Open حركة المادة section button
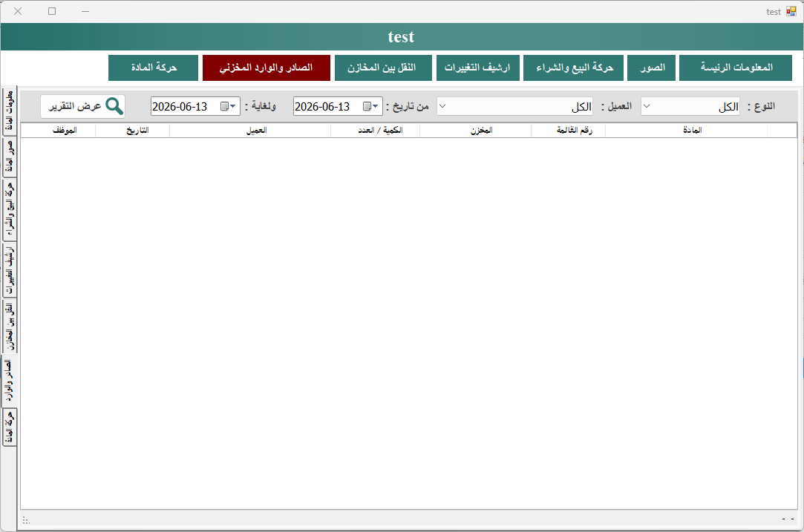804x532 pixels. point(154,68)
